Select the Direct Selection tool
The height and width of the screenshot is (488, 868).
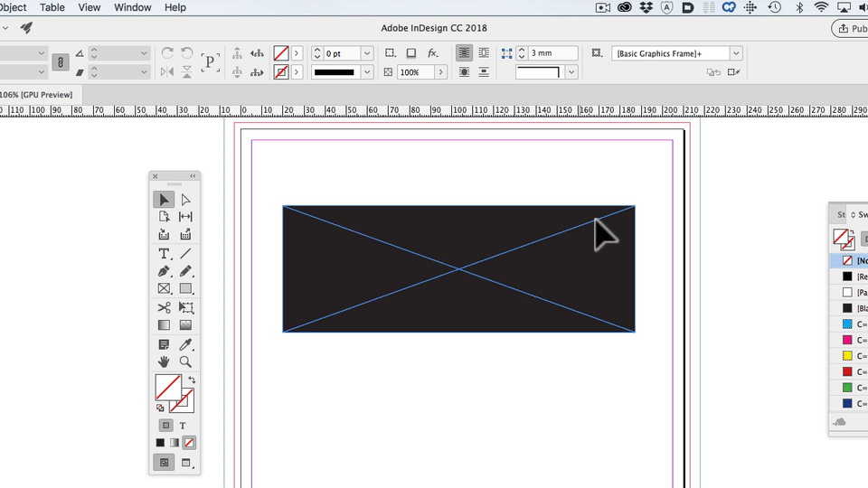185,199
